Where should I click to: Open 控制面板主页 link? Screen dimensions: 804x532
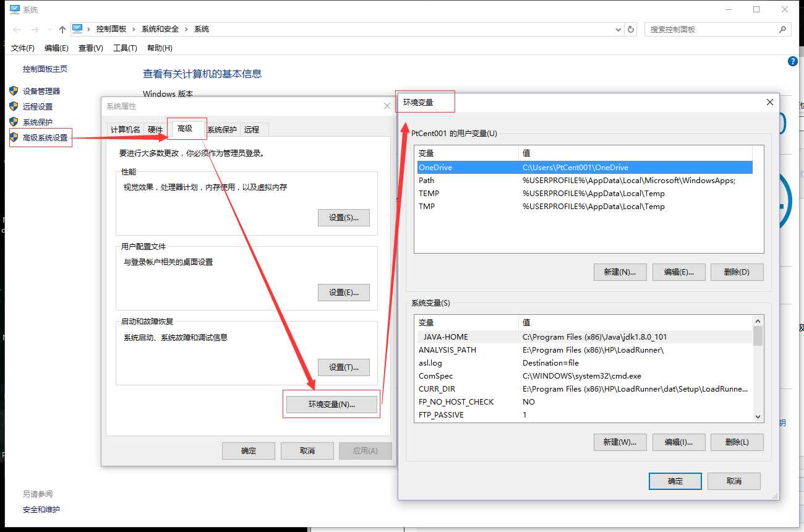click(x=45, y=69)
